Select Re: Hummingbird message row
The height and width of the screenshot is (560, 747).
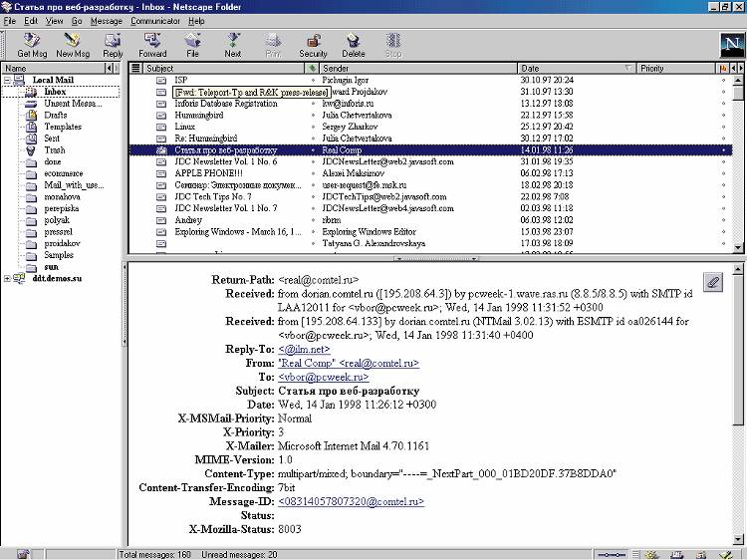coord(428,139)
